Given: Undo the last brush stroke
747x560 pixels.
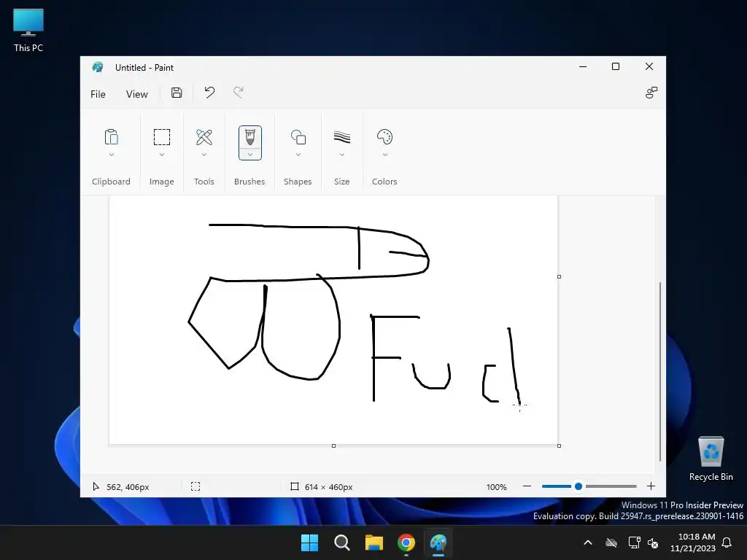Looking at the screenshot, I should tap(209, 93).
